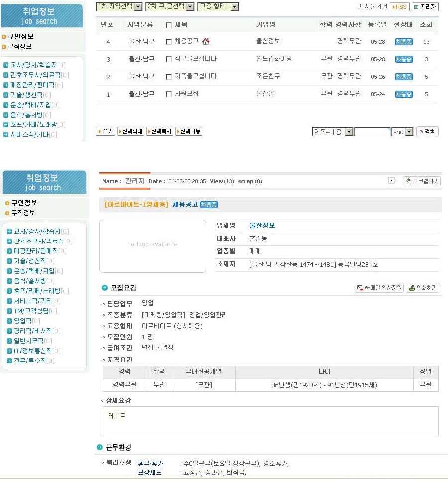Open the 제목+내용 search scope dropdown

pos(333,132)
